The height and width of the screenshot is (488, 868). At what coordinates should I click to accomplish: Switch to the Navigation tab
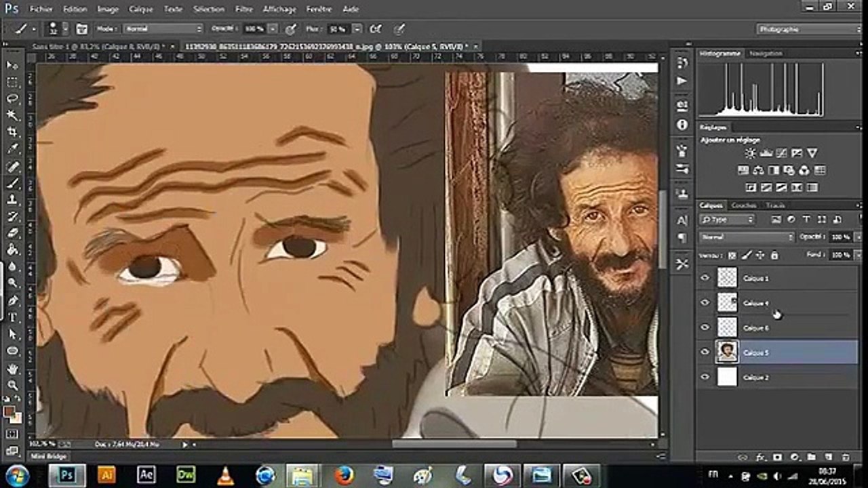coord(766,54)
